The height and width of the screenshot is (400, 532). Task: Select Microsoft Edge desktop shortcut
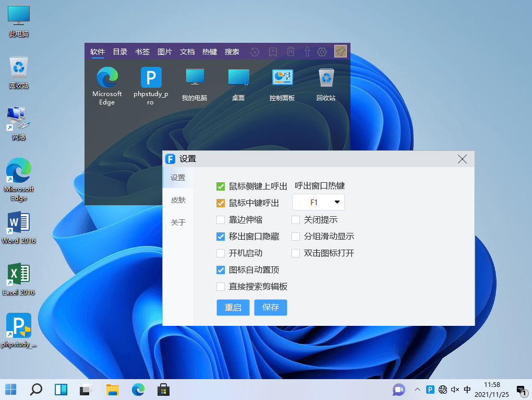click(x=19, y=179)
